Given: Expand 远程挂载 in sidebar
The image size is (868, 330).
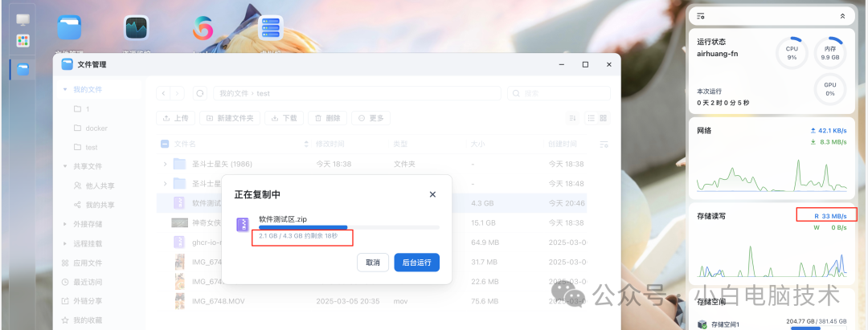Looking at the screenshot, I should coord(65,243).
